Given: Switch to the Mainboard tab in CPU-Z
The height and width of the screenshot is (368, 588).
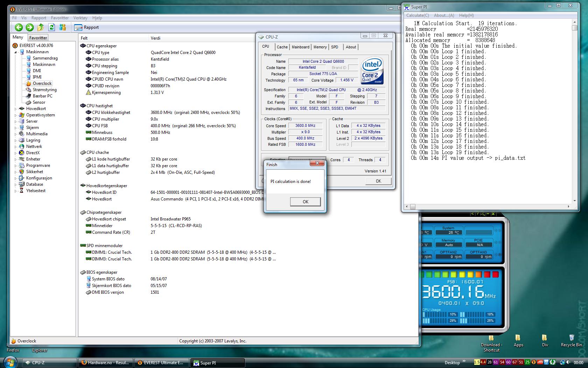Looking at the screenshot, I should (301, 47).
